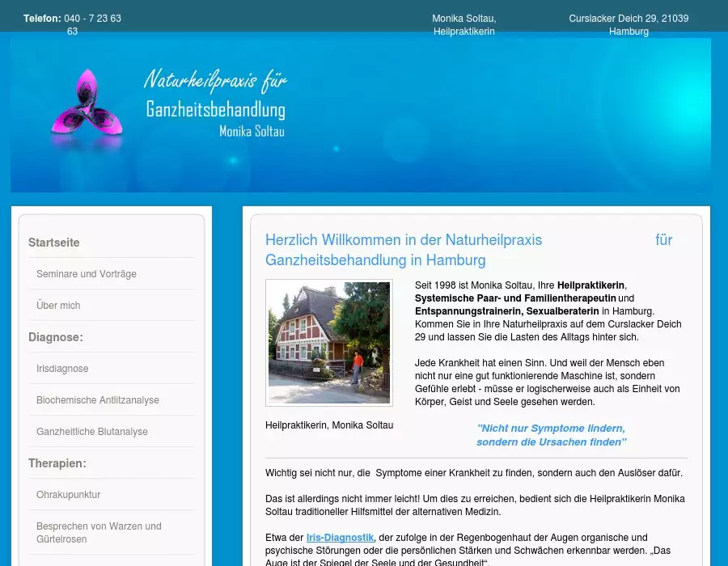The width and height of the screenshot is (728, 566).
Task: Click the Monika Soltau, Heilpraktikerin header text
Action: tap(464, 24)
